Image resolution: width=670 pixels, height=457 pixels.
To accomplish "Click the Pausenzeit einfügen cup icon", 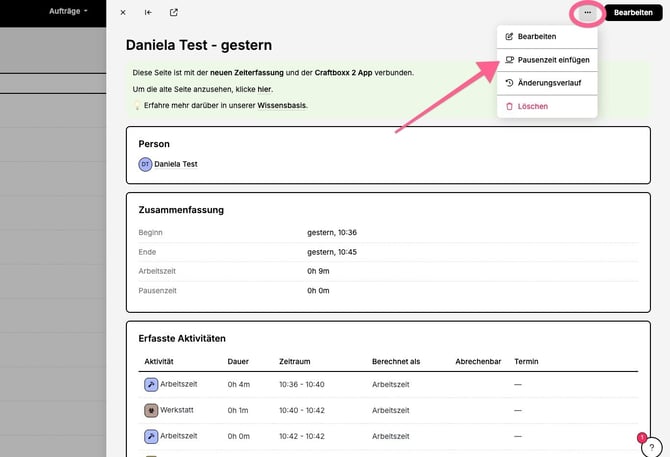I will (510, 60).
